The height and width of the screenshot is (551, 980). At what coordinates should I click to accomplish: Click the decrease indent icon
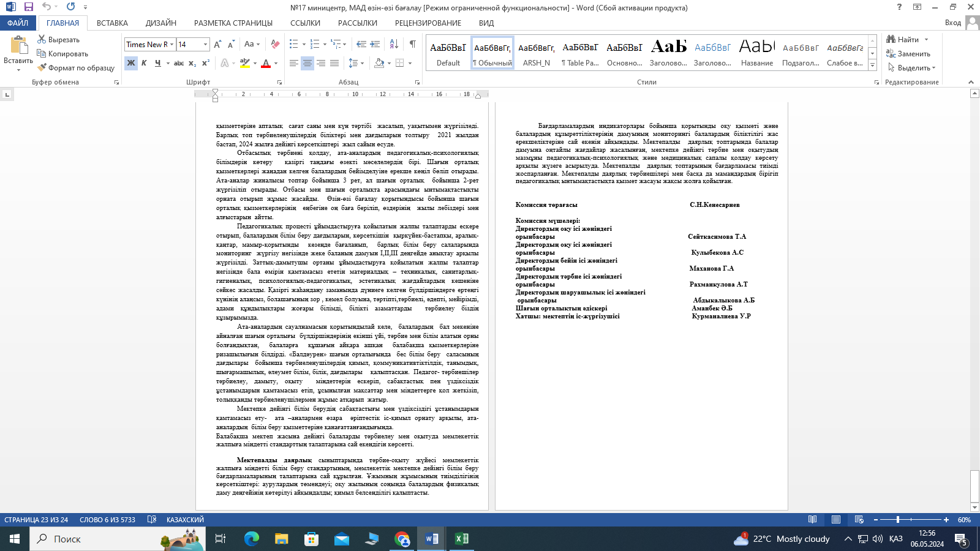point(361,44)
